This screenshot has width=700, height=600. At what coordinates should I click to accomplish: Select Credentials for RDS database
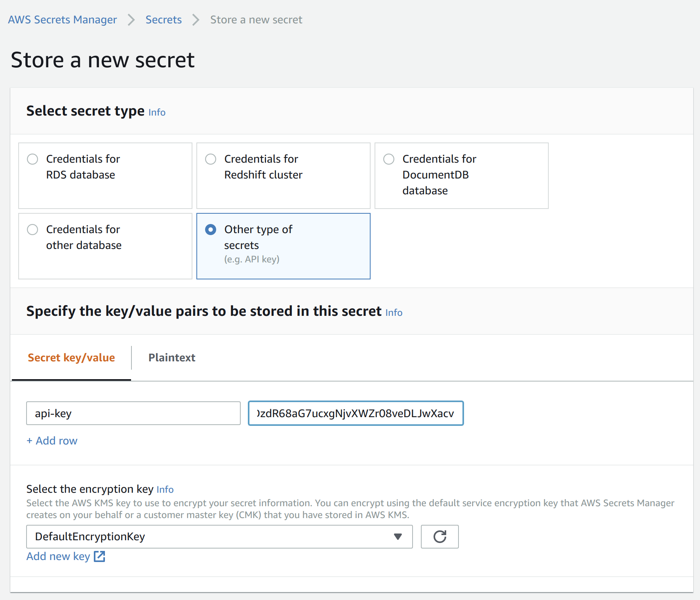pos(32,159)
